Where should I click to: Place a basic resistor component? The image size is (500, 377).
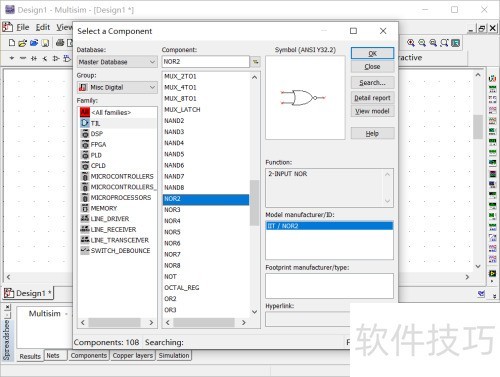click(x=23, y=58)
